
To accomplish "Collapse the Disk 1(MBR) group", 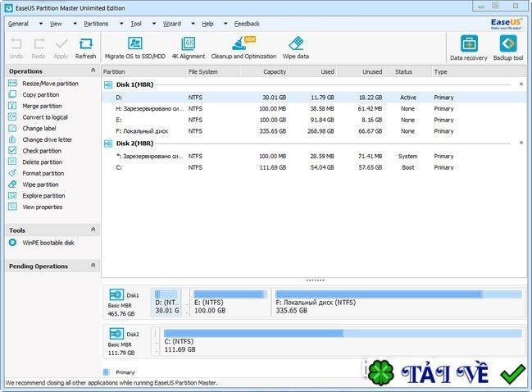I will pos(521,84).
